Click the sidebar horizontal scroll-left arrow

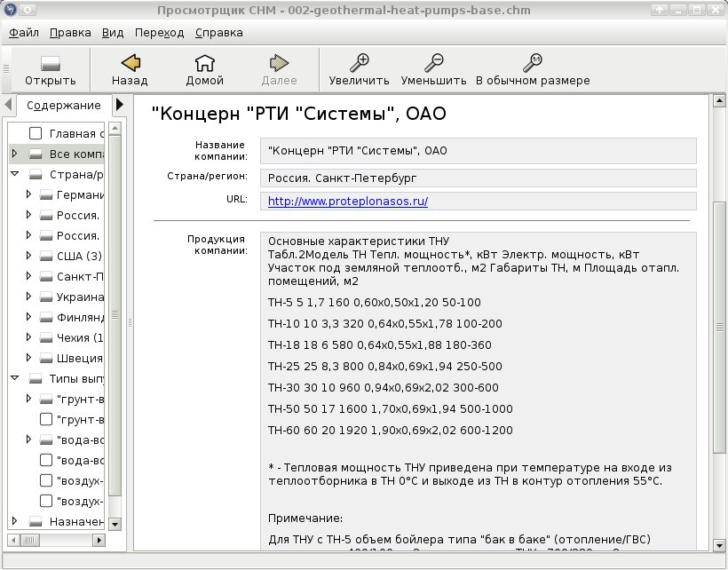[13, 541]
